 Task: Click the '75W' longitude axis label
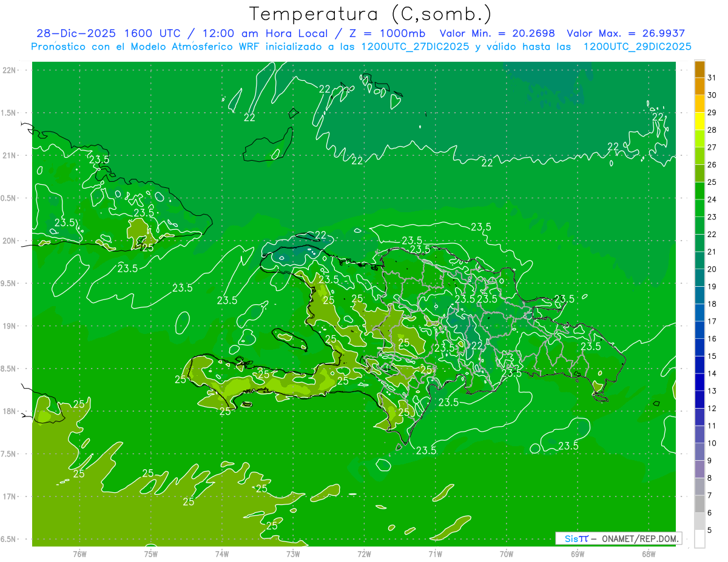tap(151, 554)
